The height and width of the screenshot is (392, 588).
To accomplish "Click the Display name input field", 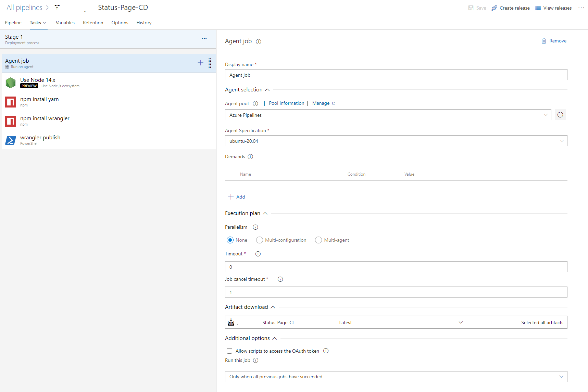I will tap(396, 75).
